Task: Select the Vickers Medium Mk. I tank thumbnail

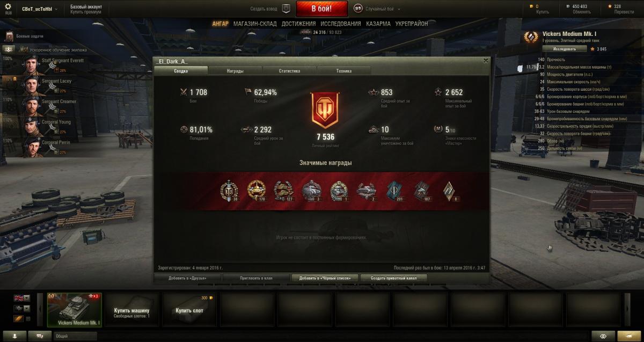Action: pyautogui.click(x=74, y=309)
